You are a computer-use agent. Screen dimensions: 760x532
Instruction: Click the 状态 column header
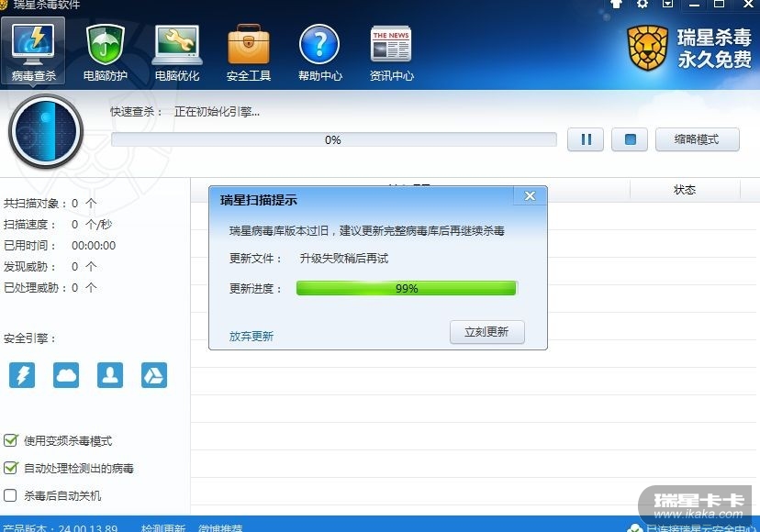[685, 190]
